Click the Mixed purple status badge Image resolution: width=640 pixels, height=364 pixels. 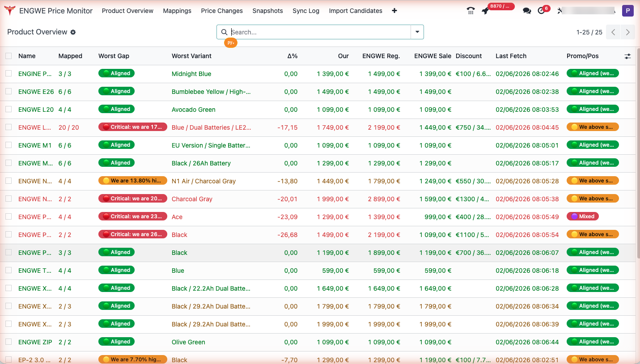tap(583, 216)
